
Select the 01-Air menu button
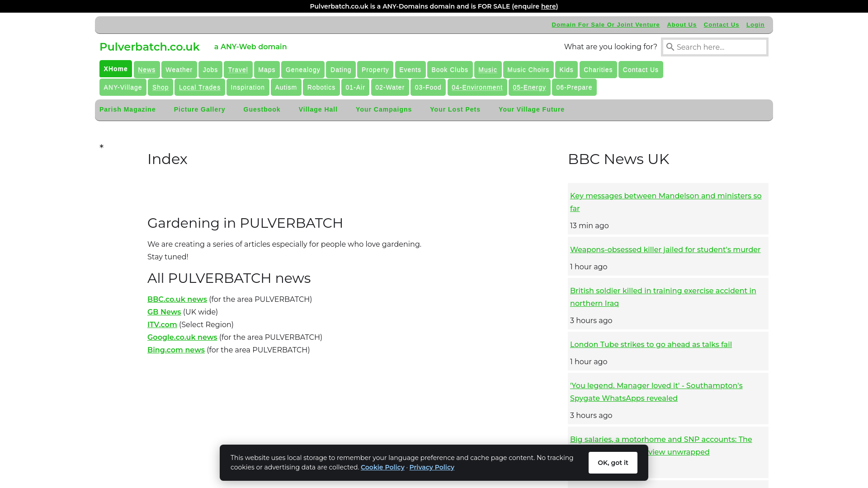tap(355, 87)
